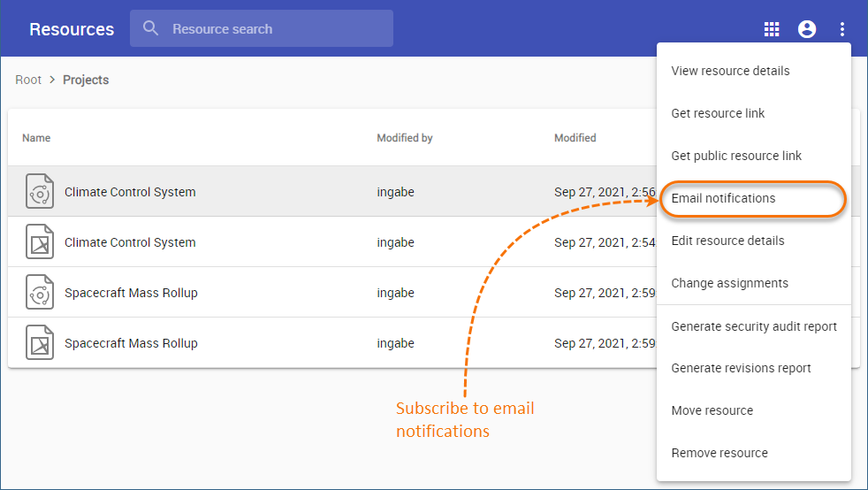Select Remove resource from the menu
The height and width of the screenshot is (490, 868).
pyautogui.click(x=720, y=453)
